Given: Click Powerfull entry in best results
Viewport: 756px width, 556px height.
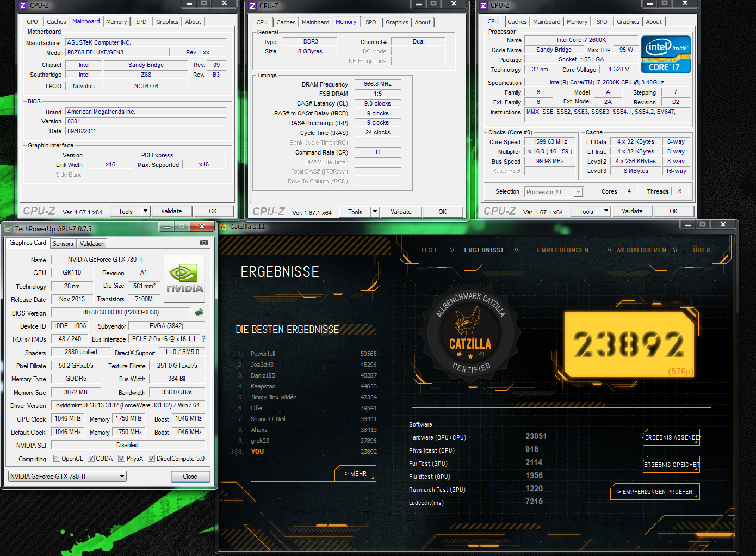Looking at the screenshot, I should tap(263, 354).
